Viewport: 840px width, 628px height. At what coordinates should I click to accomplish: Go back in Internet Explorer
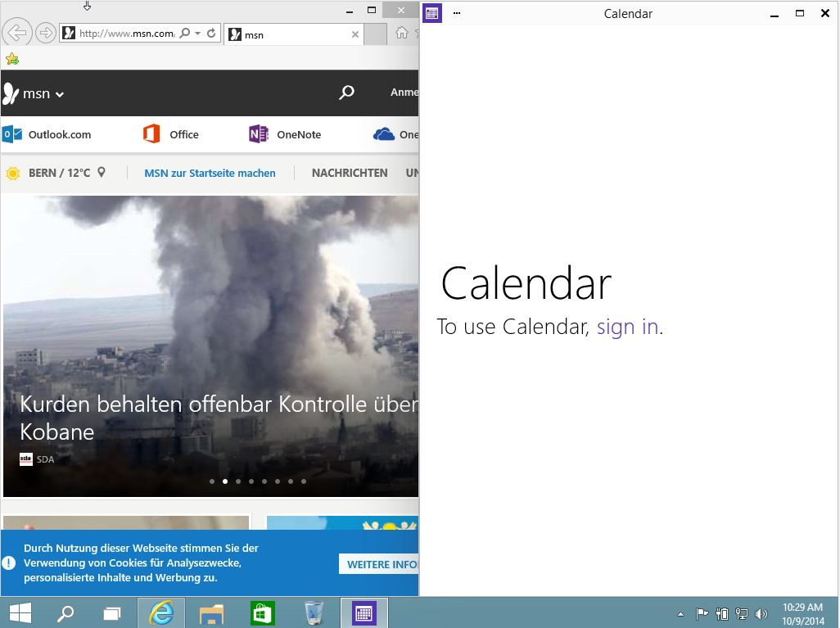point(17,34)
